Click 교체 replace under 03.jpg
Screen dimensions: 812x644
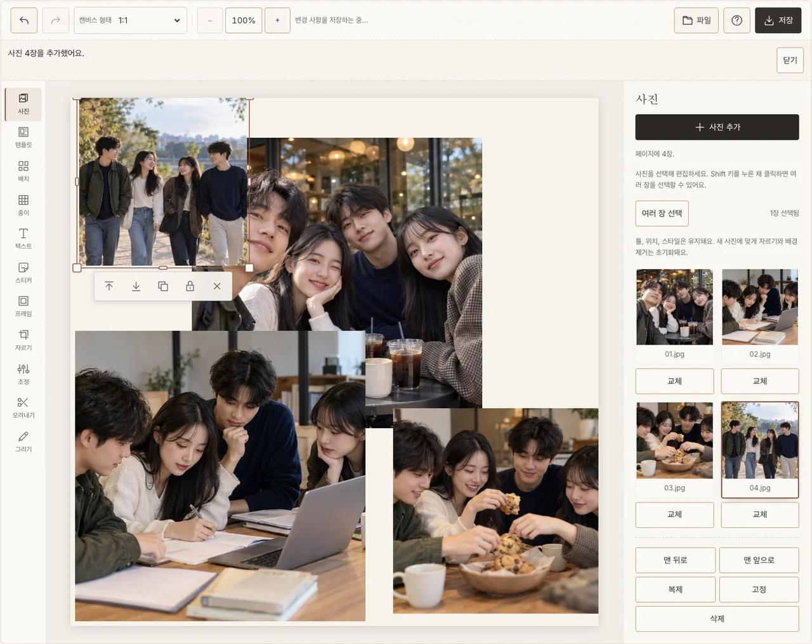[x=674, y=515]
